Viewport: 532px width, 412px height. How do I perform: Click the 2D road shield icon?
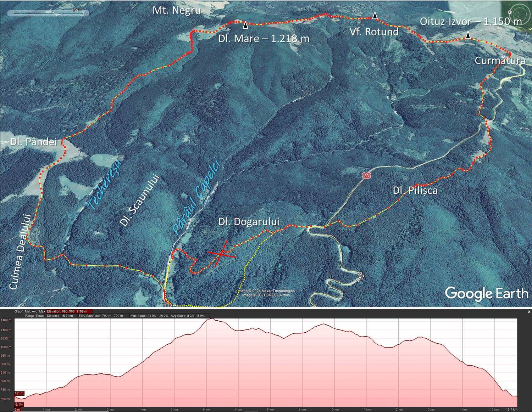[366, 175]
